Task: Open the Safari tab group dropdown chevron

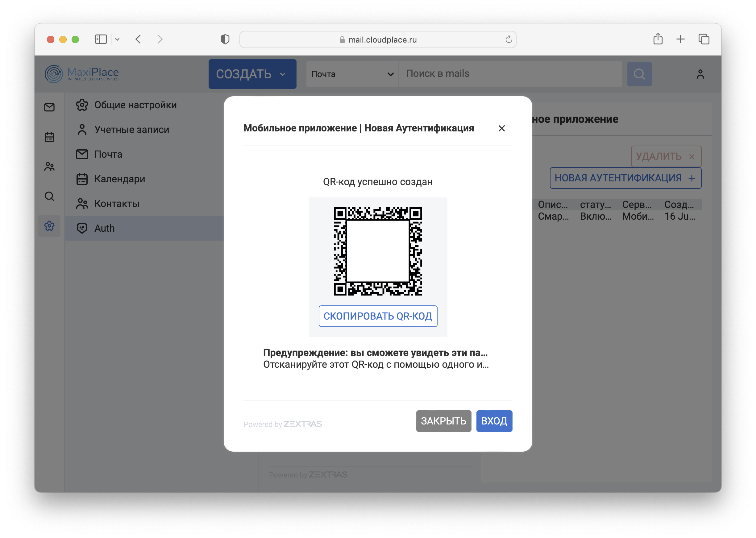Action: coord(117,39)
